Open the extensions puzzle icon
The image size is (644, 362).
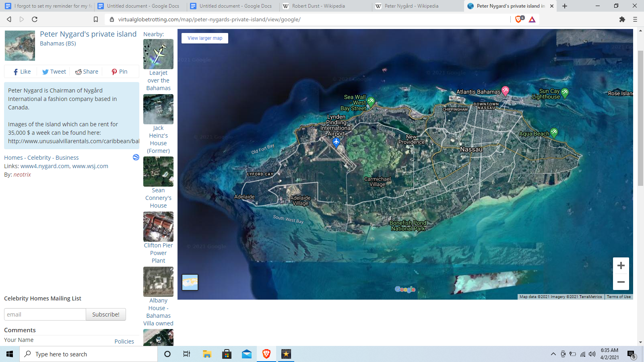pyautogui.click(x=622, y=19)
